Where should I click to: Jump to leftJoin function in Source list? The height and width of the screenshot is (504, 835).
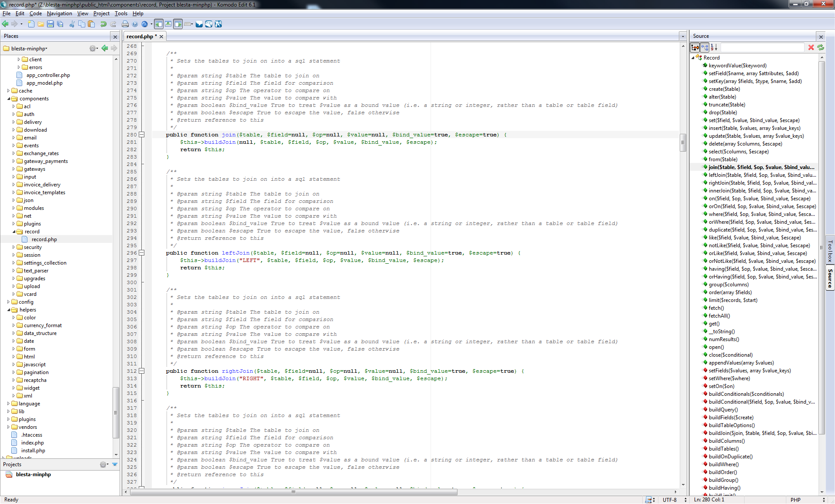pyautogui.click(x=761, y=175)
